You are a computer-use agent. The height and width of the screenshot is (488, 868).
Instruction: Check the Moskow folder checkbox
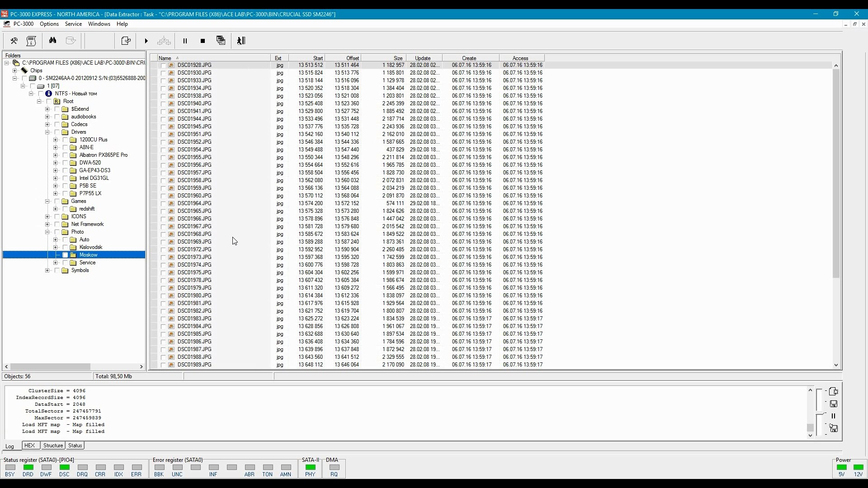pos(65,255)
